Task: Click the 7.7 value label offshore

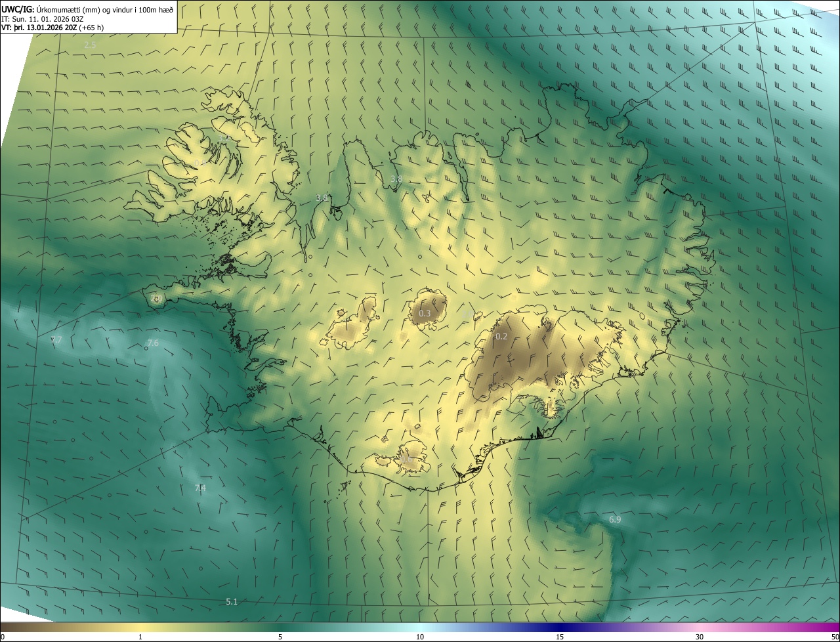Action: [x=56, y=339]
